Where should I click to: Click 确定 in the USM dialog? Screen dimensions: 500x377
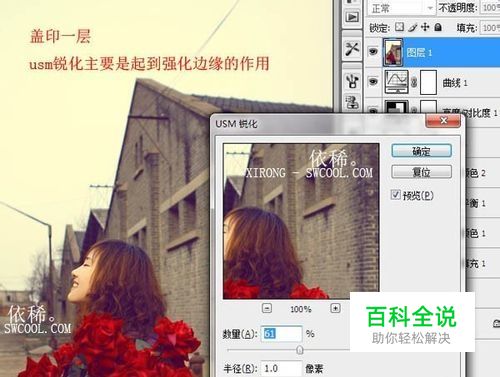coord(421,151)
